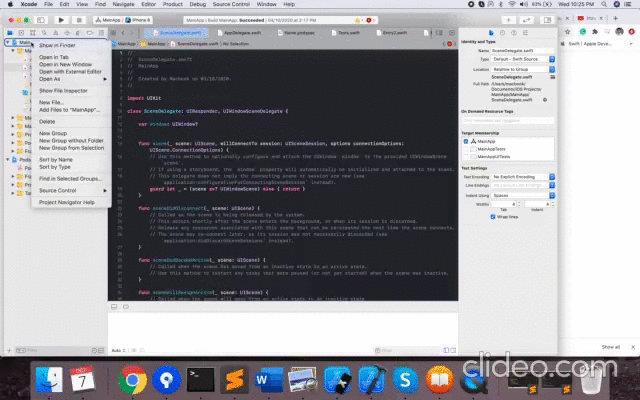The width and height of the screenshot is (640, 400).
Task: Open the Indent Using Spaces dropdown
Action: (x=523, y=196)
